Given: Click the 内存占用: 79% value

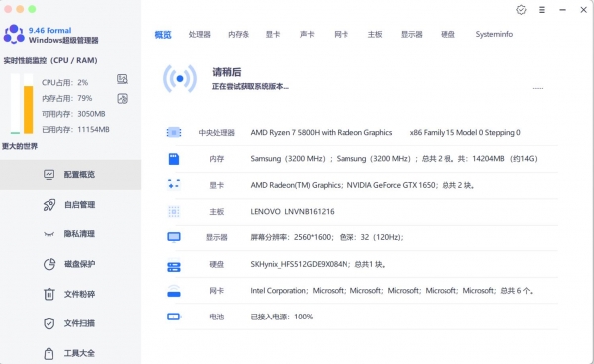Looking at the screenshot, I should click(67, 98).
